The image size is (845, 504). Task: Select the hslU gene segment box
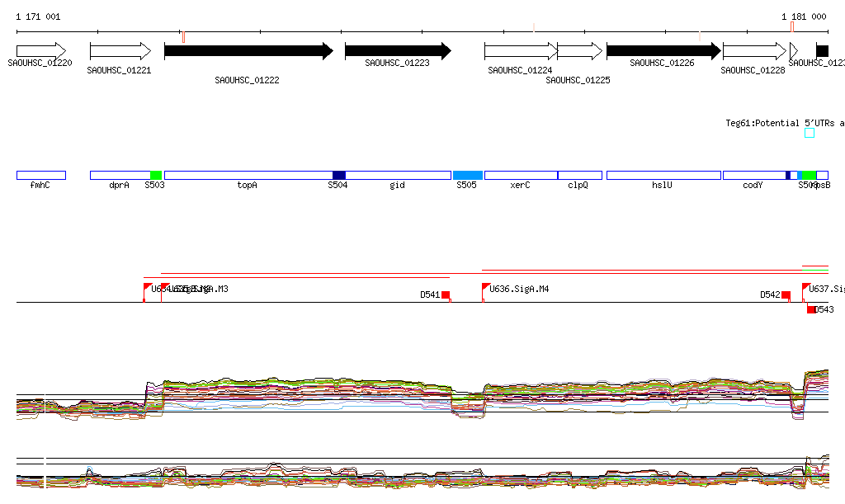(663, 175)
